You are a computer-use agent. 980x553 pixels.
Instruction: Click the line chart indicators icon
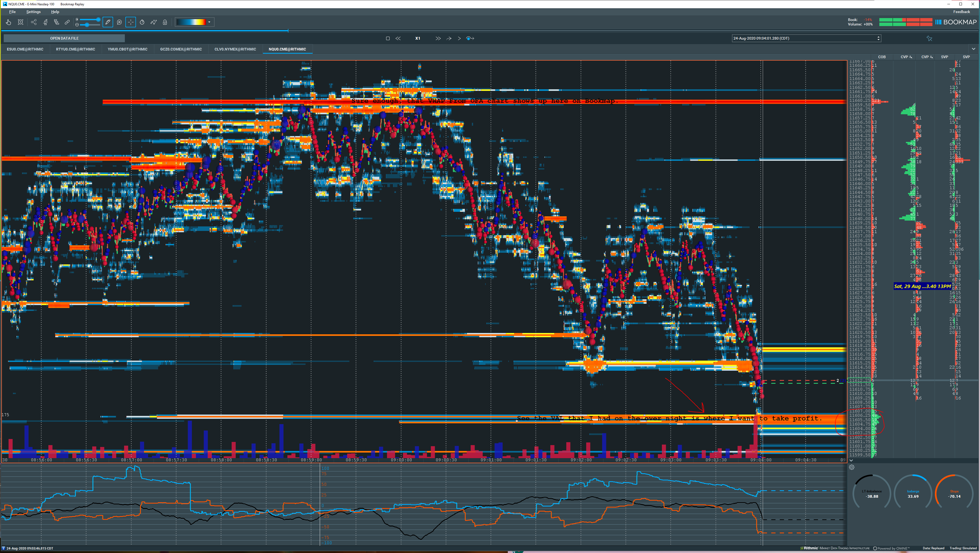click(154, 22)
